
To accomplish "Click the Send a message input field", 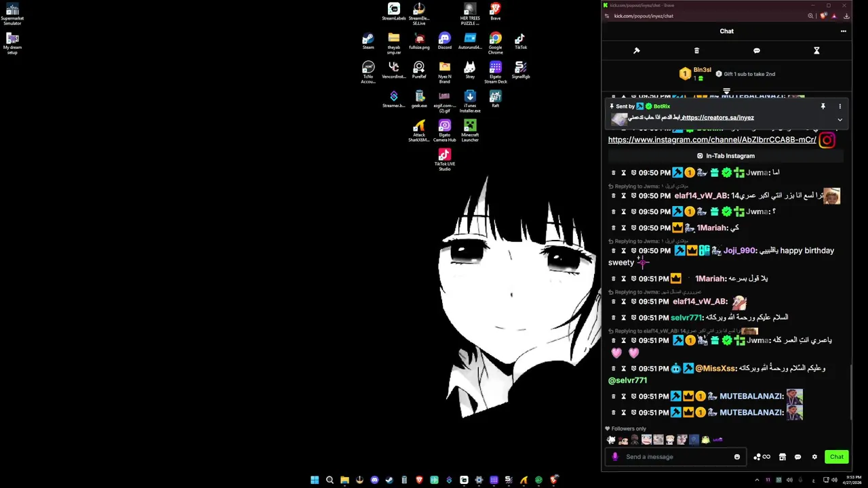I will pos(675,457).
